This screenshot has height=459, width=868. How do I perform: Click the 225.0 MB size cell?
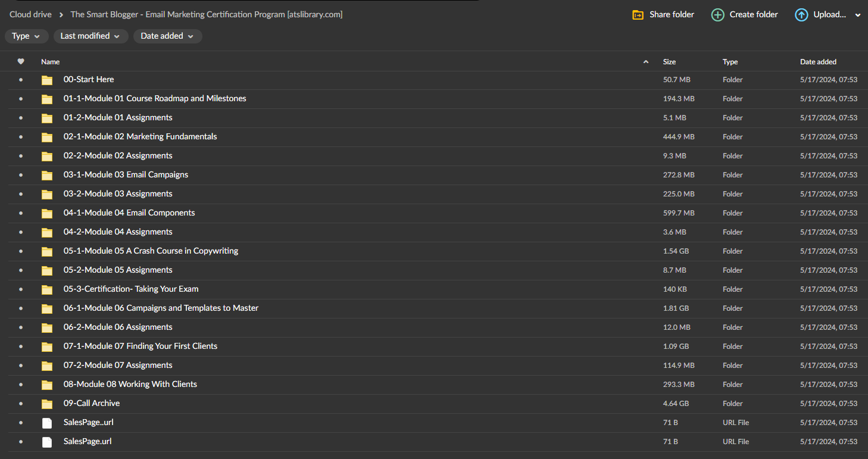click(679, 194)
